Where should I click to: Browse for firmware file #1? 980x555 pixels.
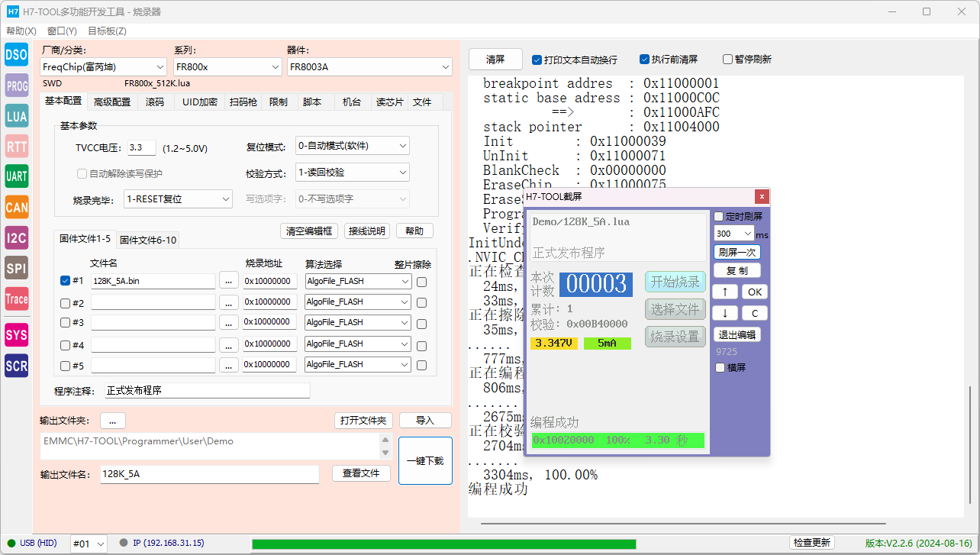(228, 281)
